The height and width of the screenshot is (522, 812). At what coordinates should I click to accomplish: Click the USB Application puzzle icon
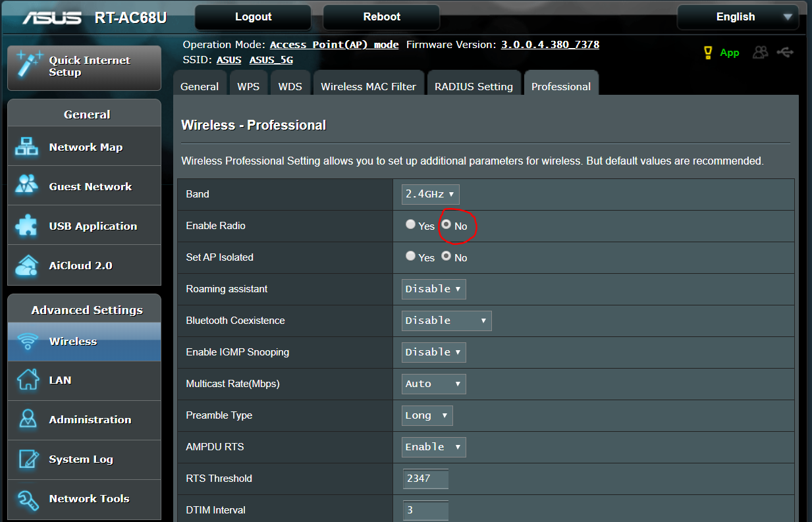(26, 226)
